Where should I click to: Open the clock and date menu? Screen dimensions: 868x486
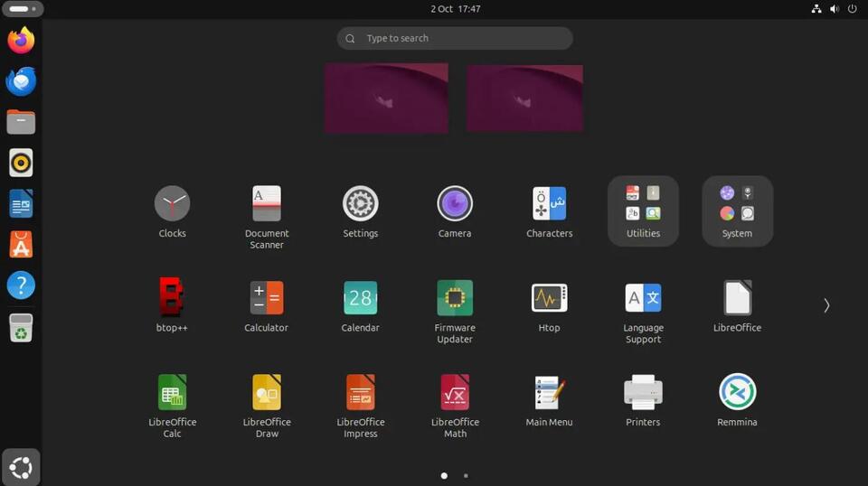(456, 9)
